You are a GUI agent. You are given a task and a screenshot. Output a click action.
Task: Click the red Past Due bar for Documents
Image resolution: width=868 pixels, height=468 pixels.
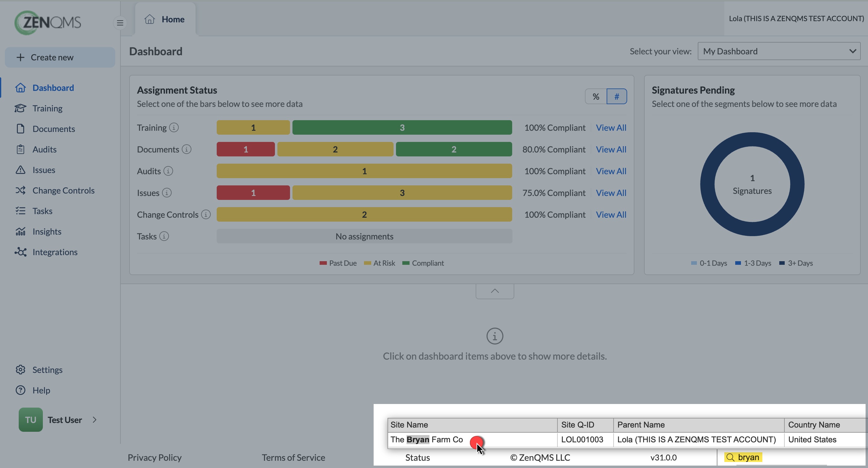point(246,149)
